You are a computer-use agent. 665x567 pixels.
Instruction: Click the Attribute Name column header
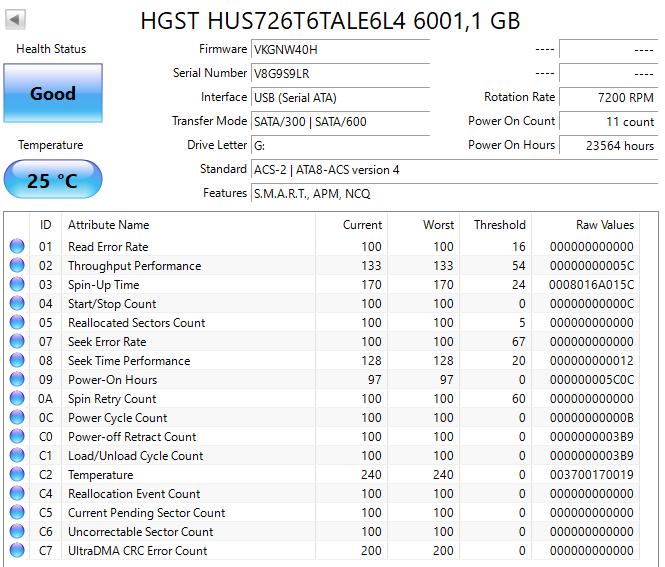point(108,225)
